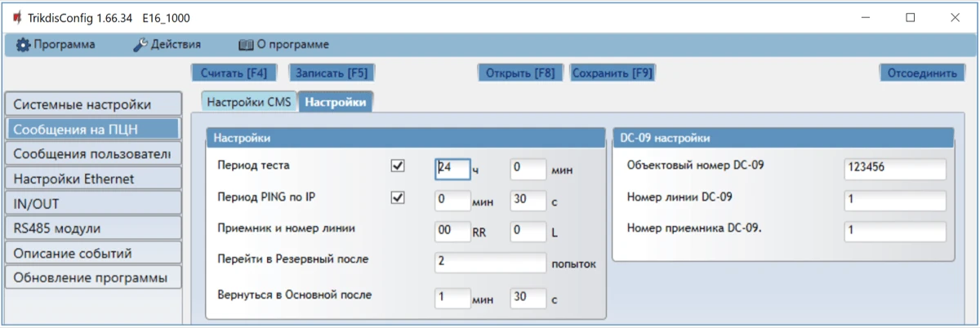Click the TrikdisConfig app icon in title bar

pyautogui.click(x=16, y=17)
